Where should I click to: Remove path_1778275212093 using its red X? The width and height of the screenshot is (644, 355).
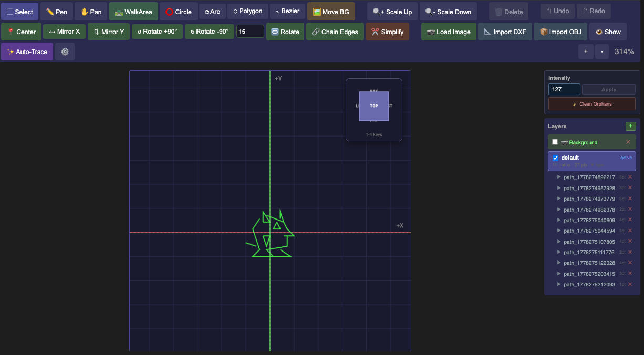coord(630,284)
